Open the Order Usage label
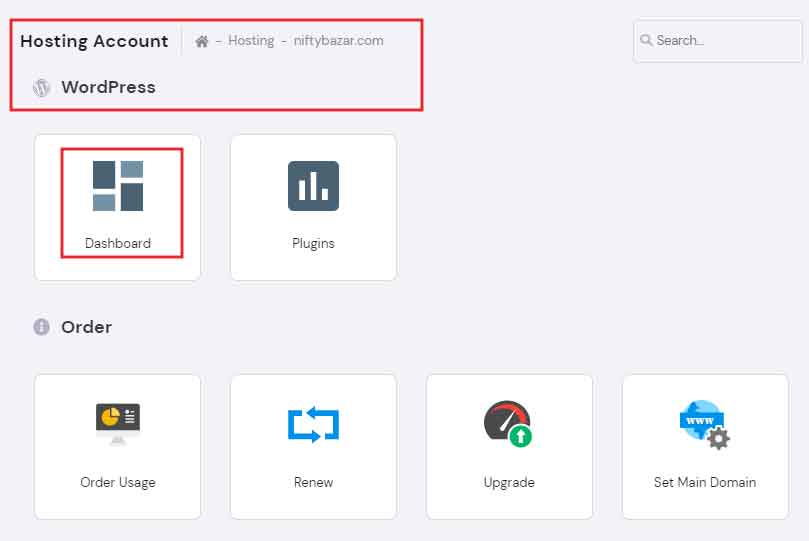 118,482
